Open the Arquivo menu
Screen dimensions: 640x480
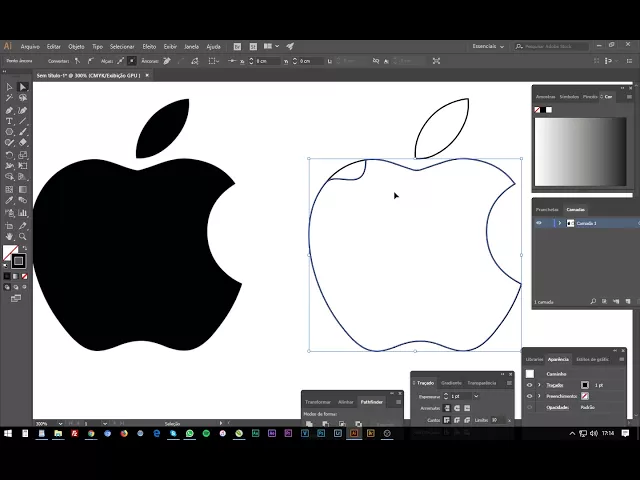[30, 47]
